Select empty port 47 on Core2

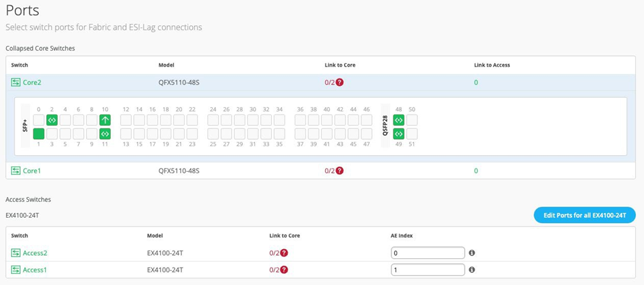[366, 134]
